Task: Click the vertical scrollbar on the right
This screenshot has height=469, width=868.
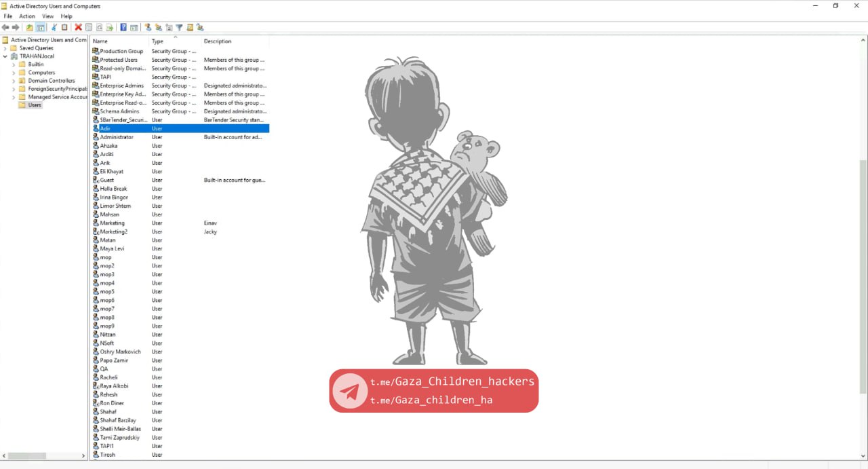Action: 863,271
